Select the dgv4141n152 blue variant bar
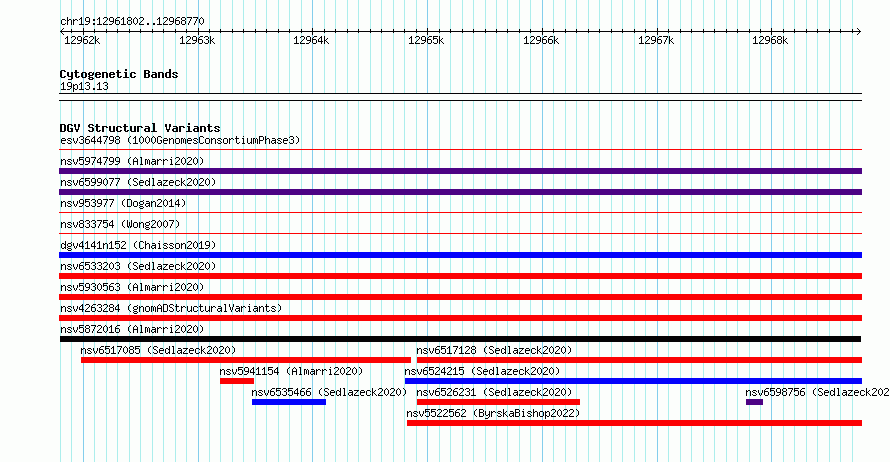This screenshot has height=462, width=890. [460, 255]
